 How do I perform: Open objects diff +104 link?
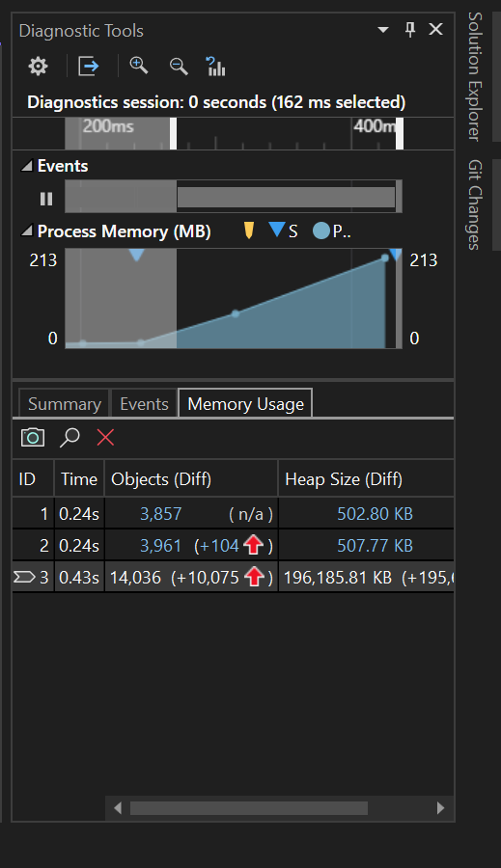[219, 546]
